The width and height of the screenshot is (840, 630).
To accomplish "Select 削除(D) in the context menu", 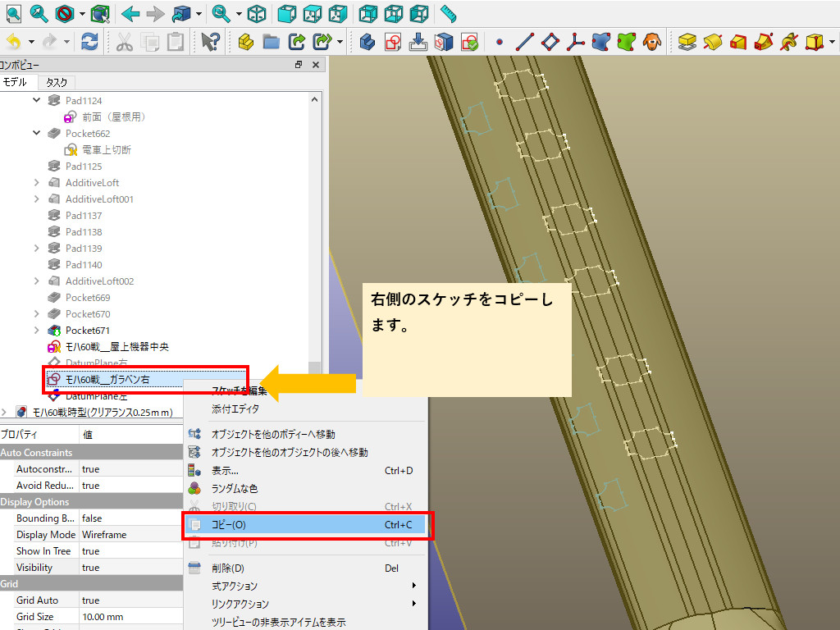I will pyautogui.click(x=228, y=568).
